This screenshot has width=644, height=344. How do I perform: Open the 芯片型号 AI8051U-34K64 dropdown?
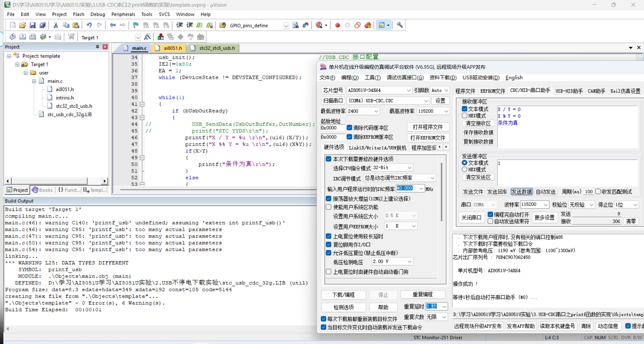[x=408, y=91]
